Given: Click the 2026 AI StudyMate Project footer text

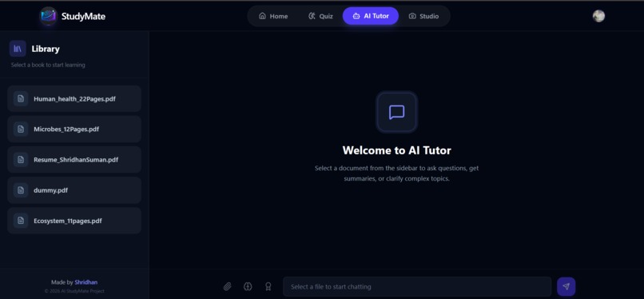Looking at the screenshot, I should tap(74, 291).
